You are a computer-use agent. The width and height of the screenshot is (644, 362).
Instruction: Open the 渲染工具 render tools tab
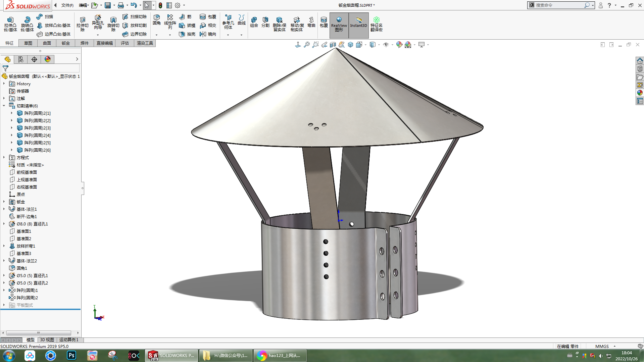tap(145, 43)
